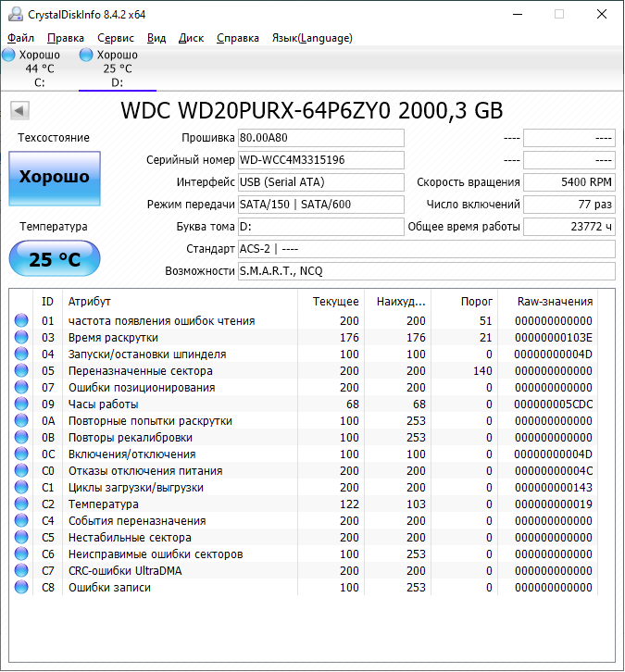This screenshot has height=672, width=625.
Task: Click the status icon for Ошибки записи row
Action: click(x=21, y=588)
